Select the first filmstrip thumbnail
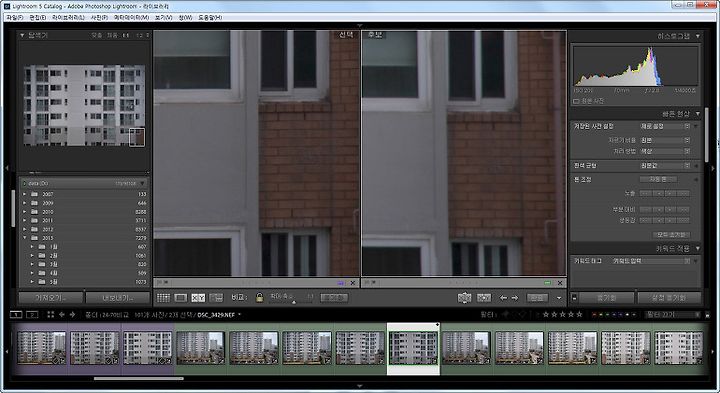The height and width of the screenshot is (393, 720). tap(41, 348)
